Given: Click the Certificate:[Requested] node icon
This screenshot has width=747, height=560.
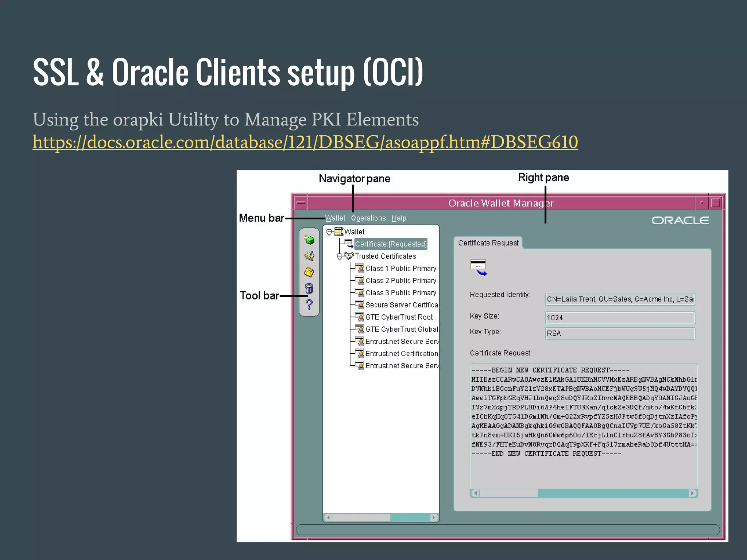Looking at the screenshot, I should pyautogui.click(x=349, y=244).
